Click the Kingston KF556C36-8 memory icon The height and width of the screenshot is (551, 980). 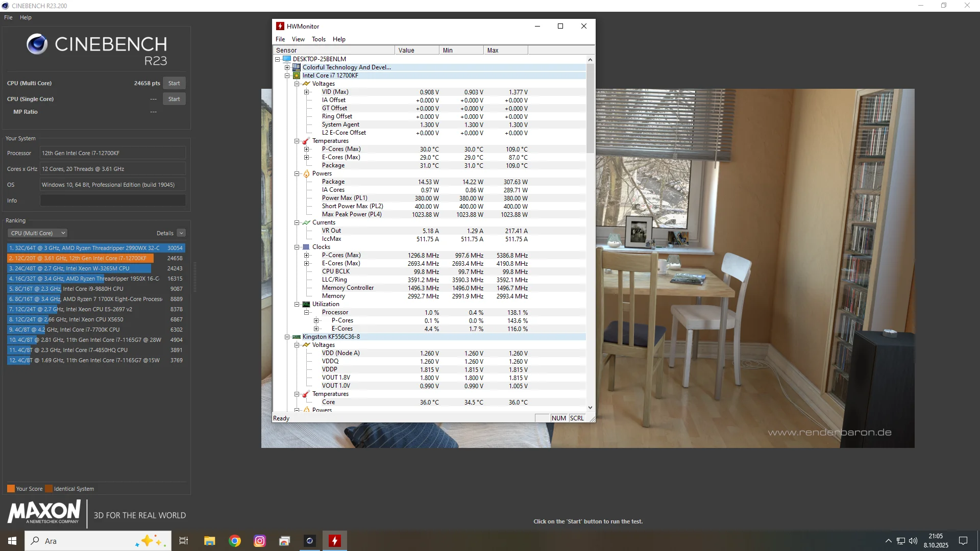click(297, 337)
